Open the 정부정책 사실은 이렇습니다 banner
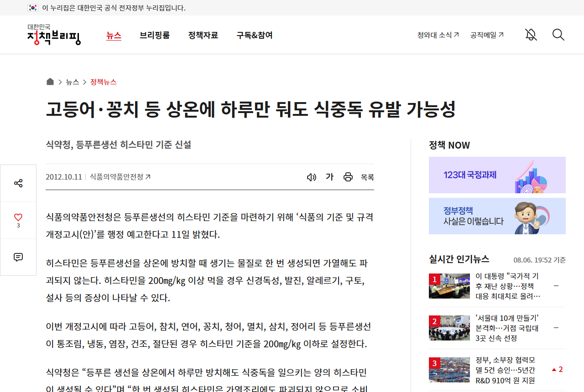 [497, 216]
